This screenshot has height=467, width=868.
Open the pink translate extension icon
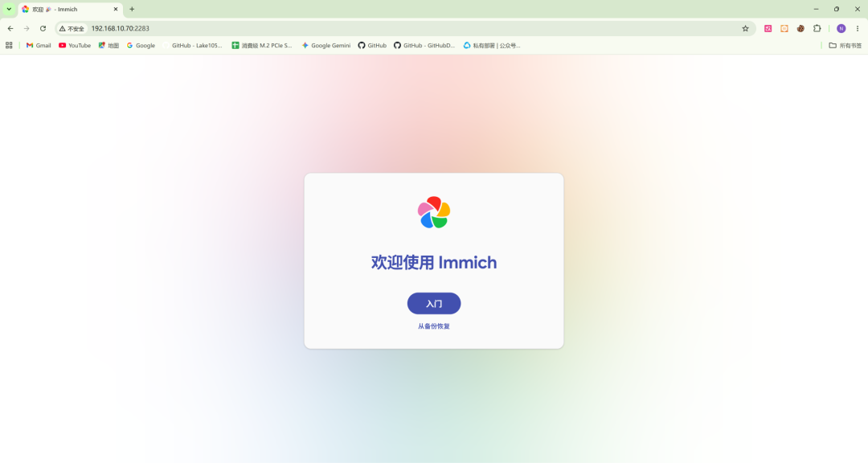coord(768,28)
